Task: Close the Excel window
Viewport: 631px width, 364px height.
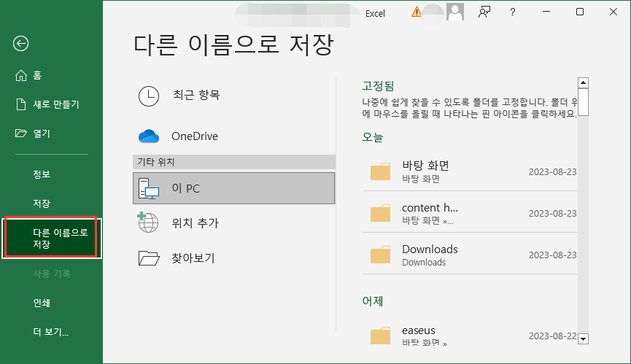Action: point(613,12)
